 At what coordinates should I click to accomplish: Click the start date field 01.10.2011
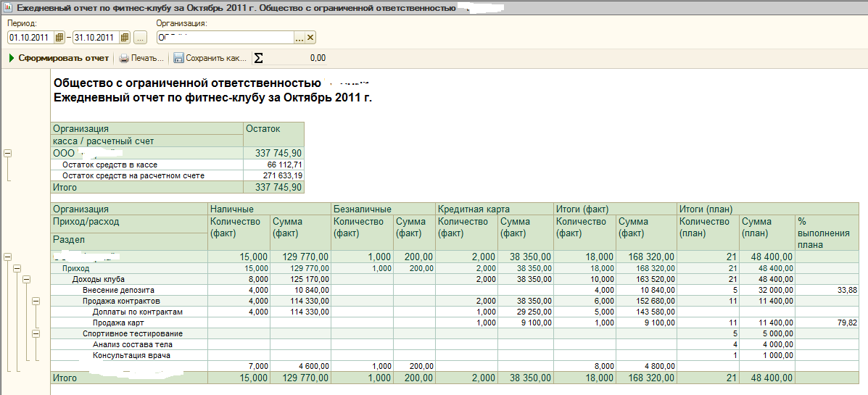tap(30, 38)
